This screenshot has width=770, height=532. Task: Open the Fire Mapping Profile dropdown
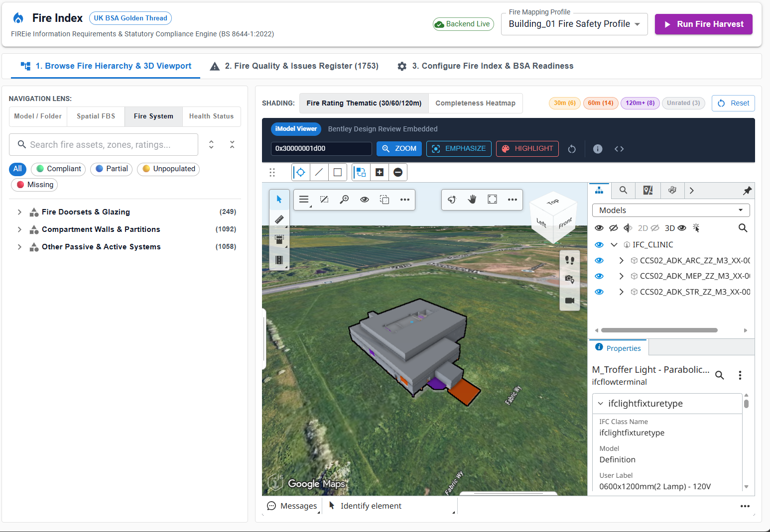pos(574,24)
